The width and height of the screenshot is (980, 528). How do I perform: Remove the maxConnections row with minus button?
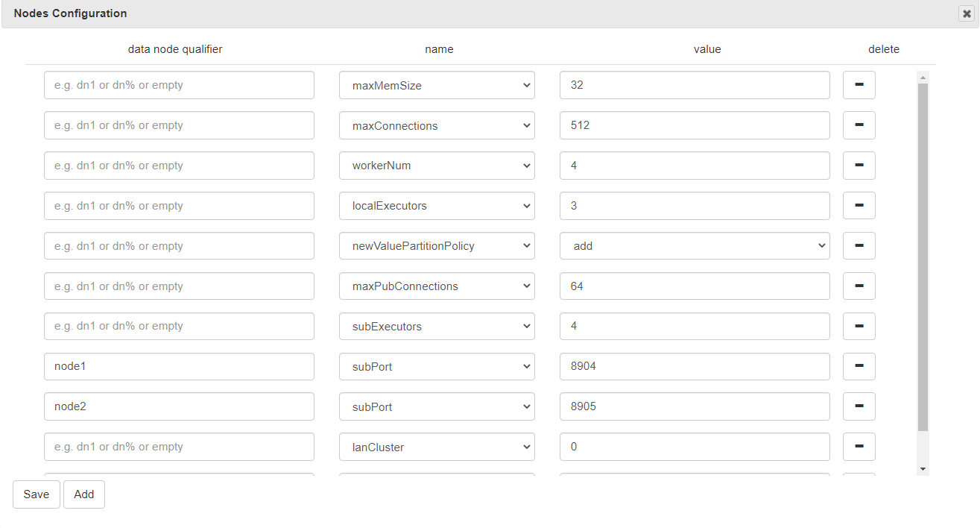[859, 125]
